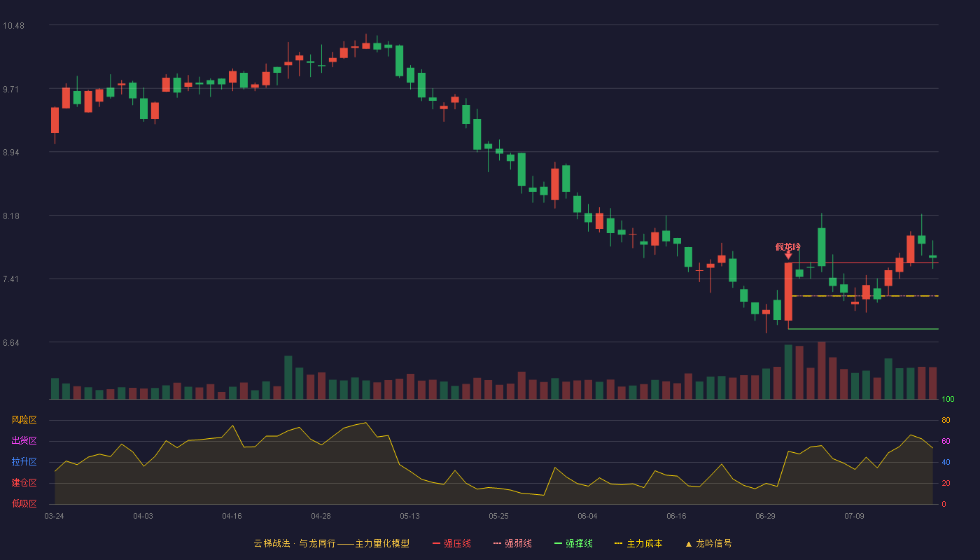Click the 06-29 date axis label

pos(765,516)
